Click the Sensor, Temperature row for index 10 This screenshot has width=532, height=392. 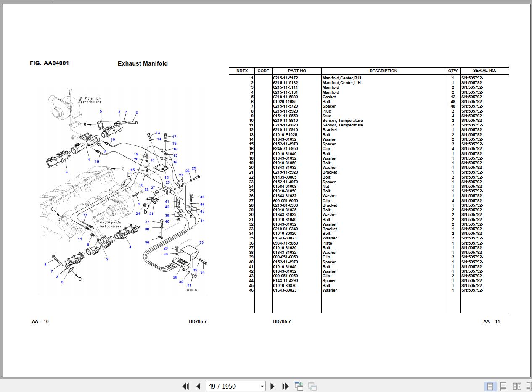tap(342, 121)
